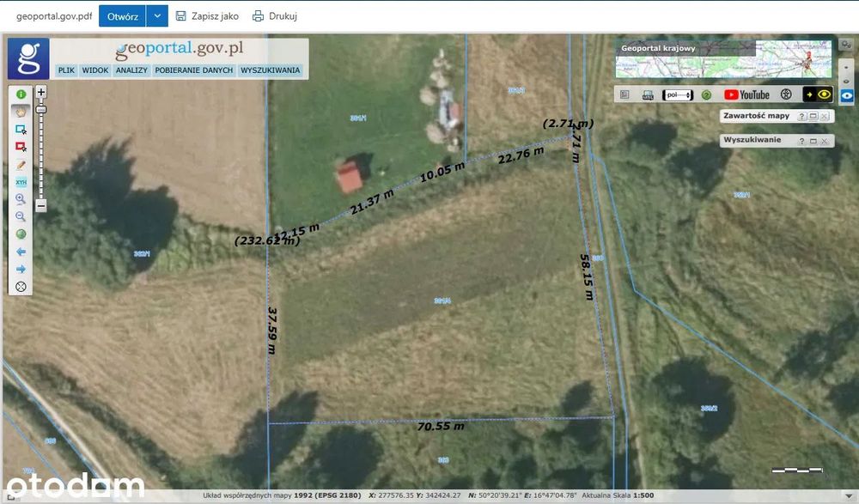Image resolution: width=859 pixels, height=504 pixels.
Task: Open the pol language selector
Action: pos(678,94)
